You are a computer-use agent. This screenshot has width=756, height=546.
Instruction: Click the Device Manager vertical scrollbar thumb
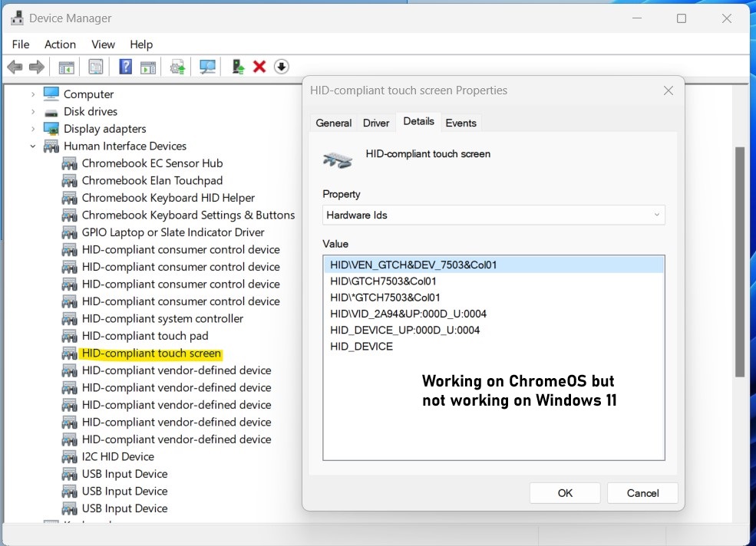(x=740, y=261)
